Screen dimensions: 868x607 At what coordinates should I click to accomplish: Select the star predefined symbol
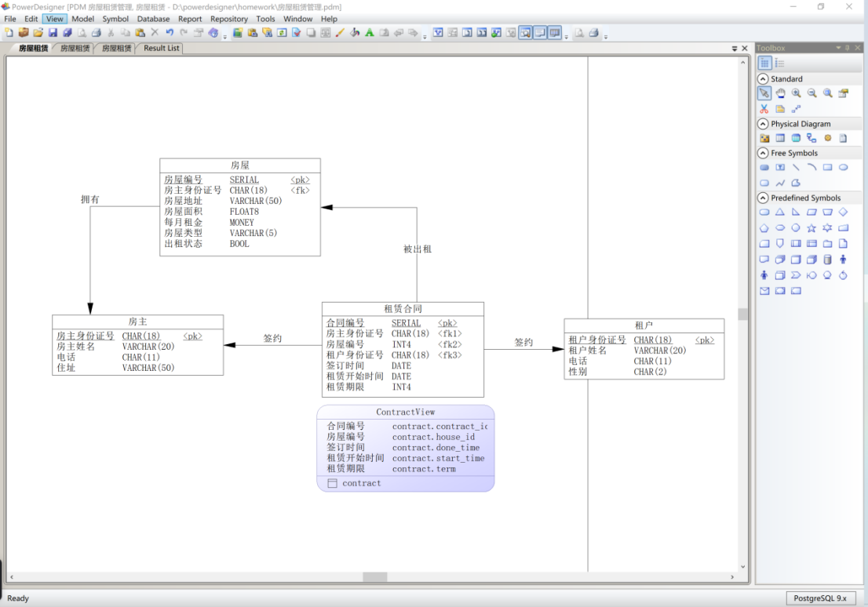(x=811, y=228)
